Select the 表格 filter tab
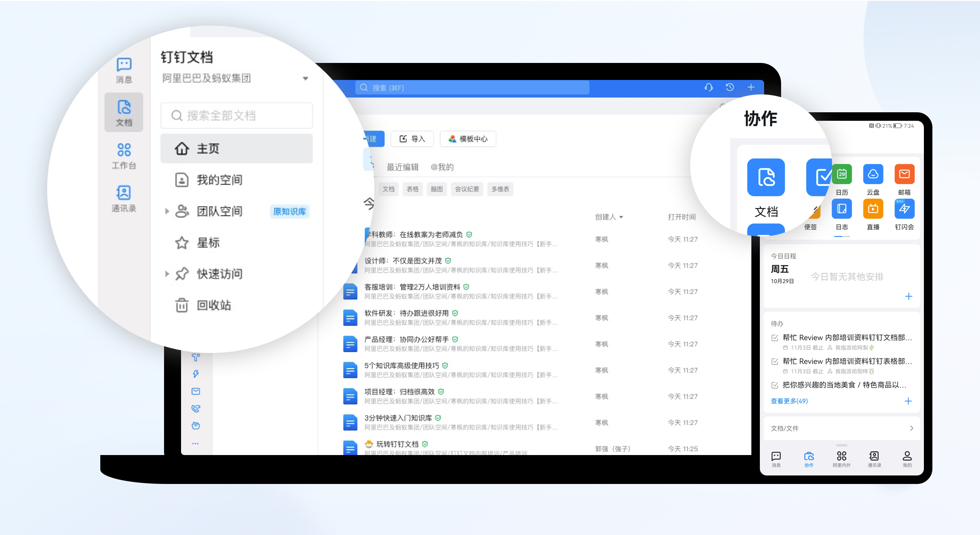 point(412,189)
